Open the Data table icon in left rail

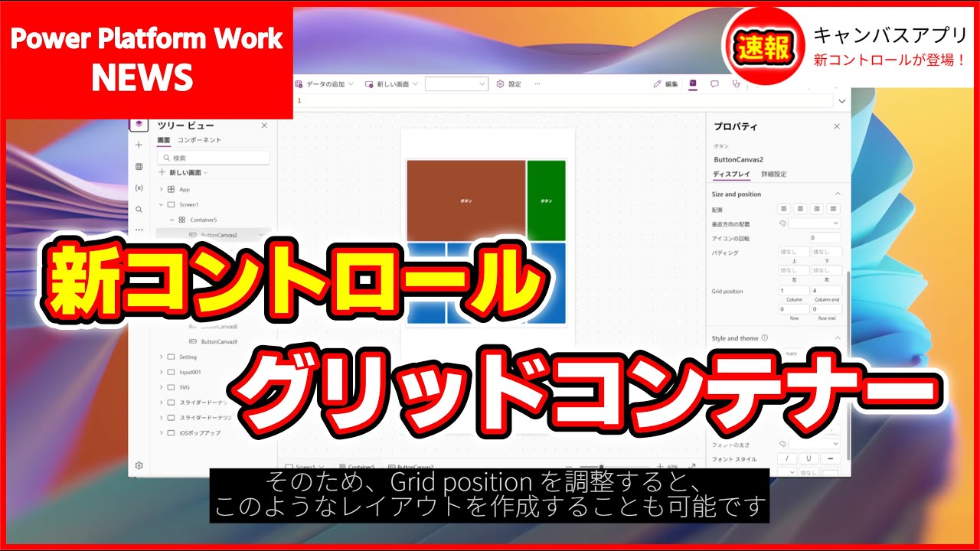tap(139, 166)
